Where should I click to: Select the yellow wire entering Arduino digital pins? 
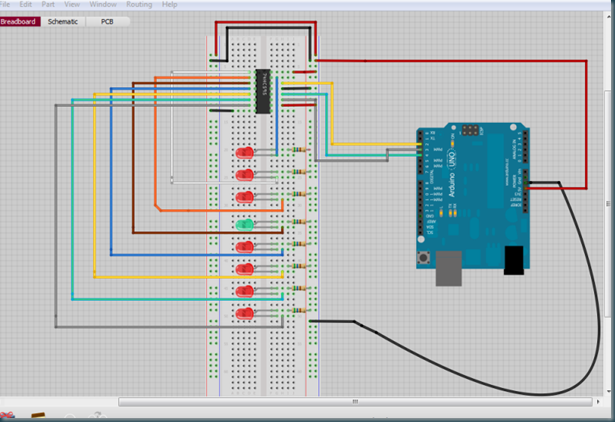(x=332, y=114)
